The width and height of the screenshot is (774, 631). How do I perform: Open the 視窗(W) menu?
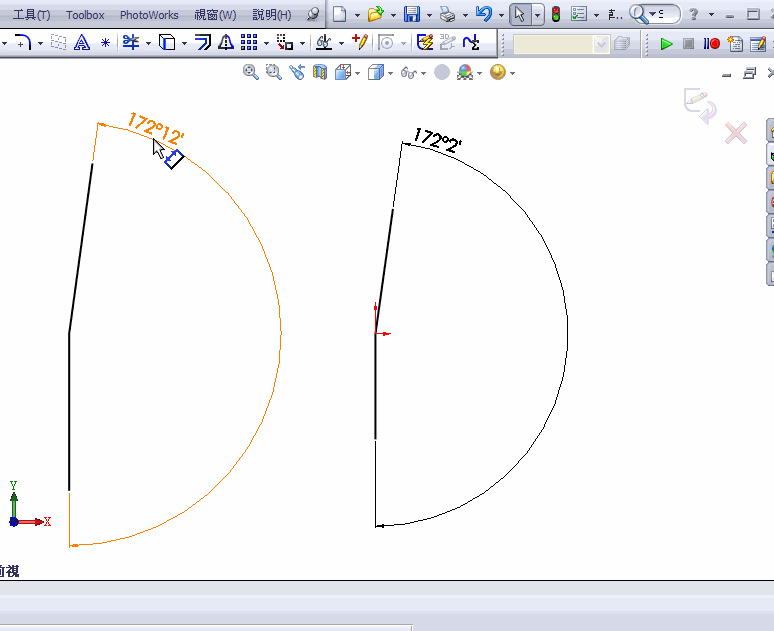215,15
